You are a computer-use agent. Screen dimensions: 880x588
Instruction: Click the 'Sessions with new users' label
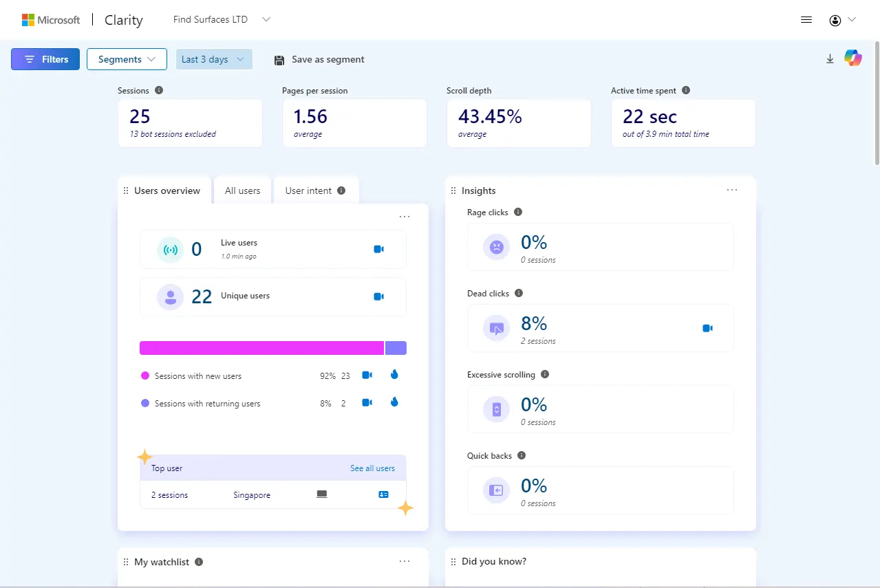click(x=198, y=376)
